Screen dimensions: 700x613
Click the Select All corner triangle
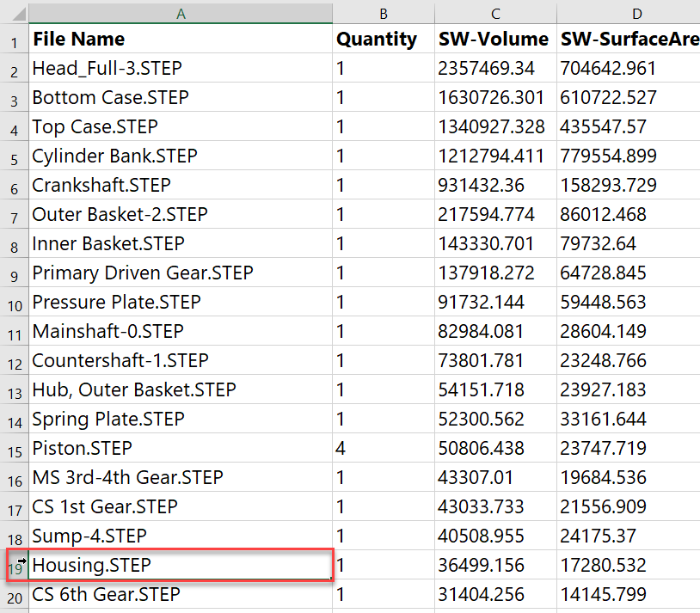(18, 14)
